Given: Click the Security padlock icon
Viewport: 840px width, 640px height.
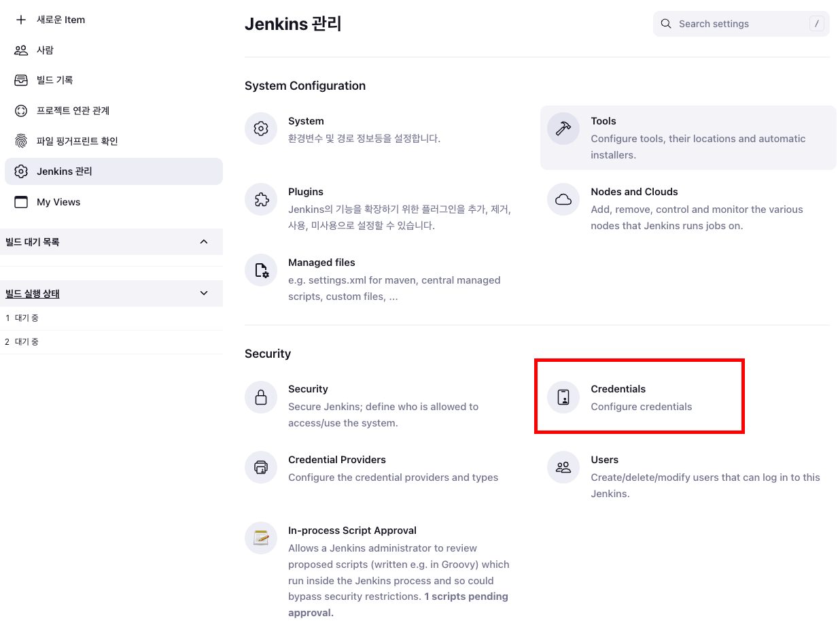Looking at the screenshot, I should pyautogui.click(x=261, y=397).
